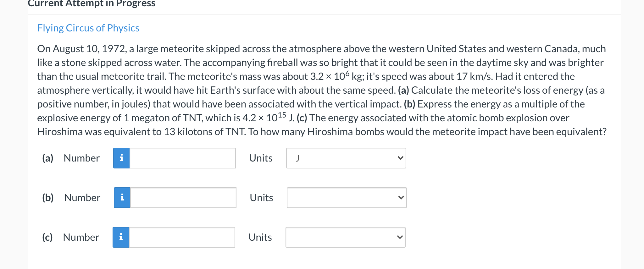Screen dimensions: 644x269
Task: Open the part (a) Units dropdown showing J
Action: click(346, 158)
